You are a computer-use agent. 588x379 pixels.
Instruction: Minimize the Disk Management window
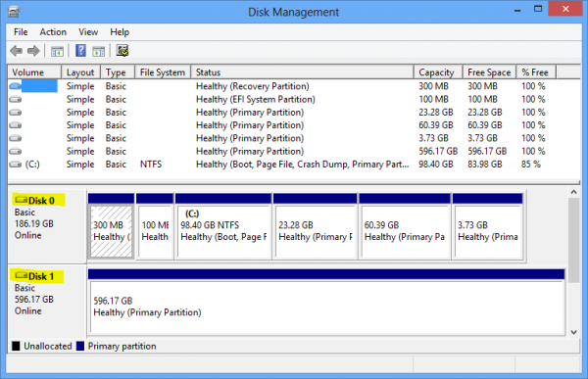click(x=517, y=10)
